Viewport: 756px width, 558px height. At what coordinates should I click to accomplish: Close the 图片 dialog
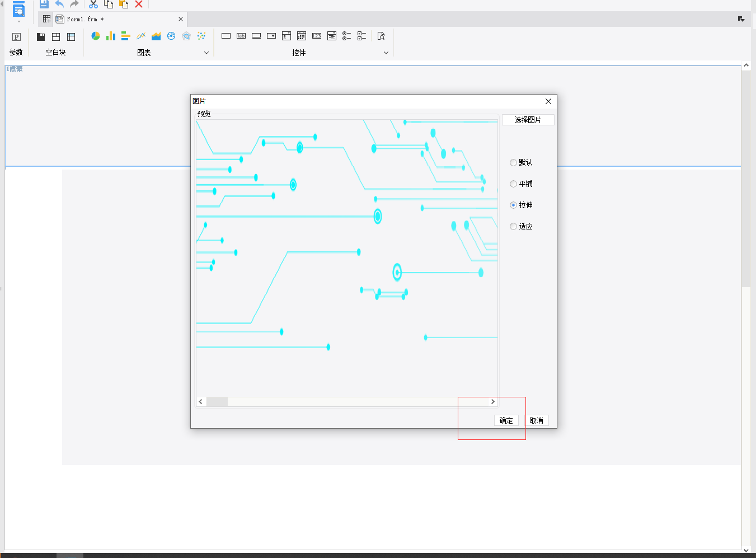(x=548, y=101)
